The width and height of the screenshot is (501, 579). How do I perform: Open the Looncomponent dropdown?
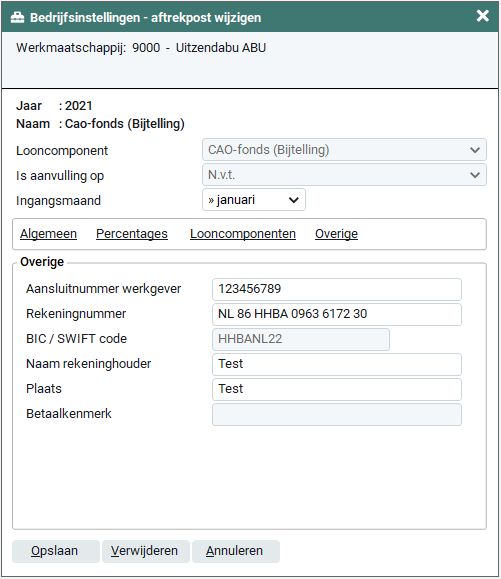point(344,150)
